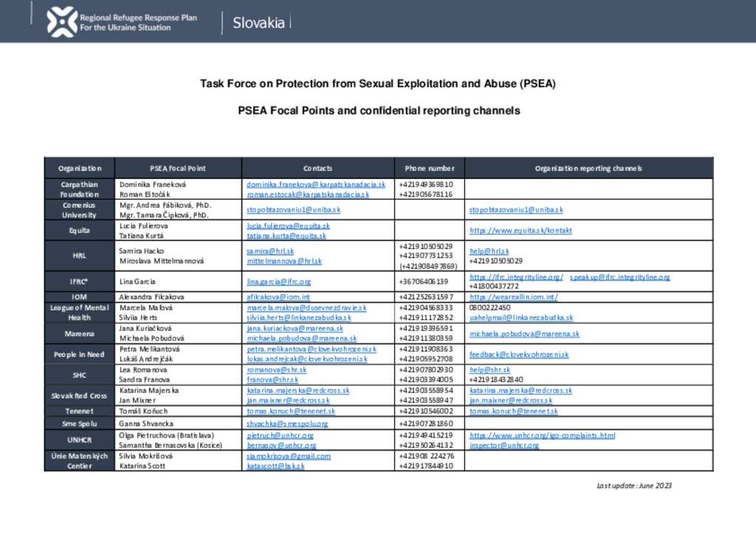Click stopobtazovaniu1@uniba.sk in reporting channels column
The image size is (756, 535).
(x=516, y=210)
